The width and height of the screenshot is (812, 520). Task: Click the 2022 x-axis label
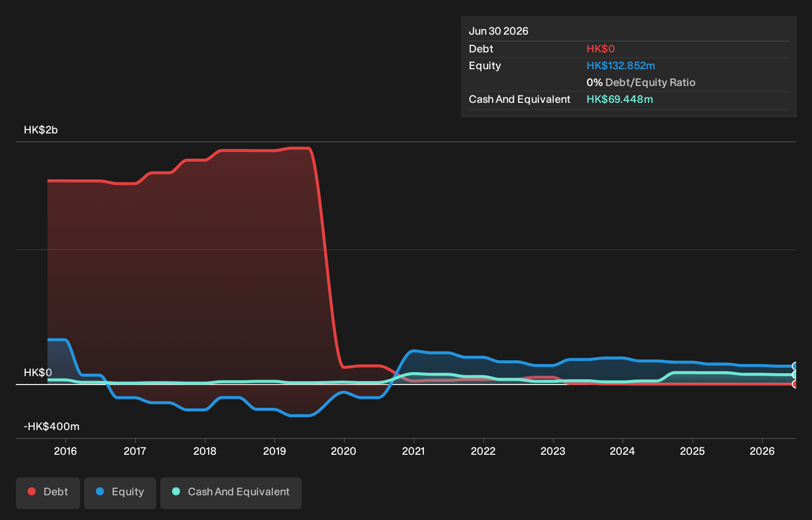pyautogui.click(x=483, y=451)
